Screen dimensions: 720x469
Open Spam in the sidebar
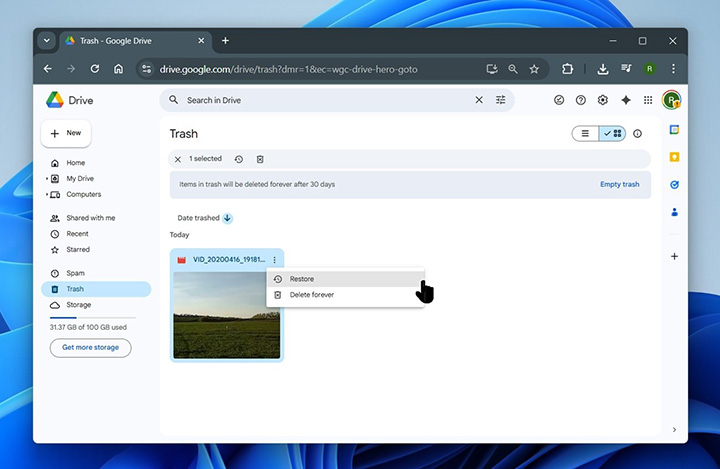point(96,273)
